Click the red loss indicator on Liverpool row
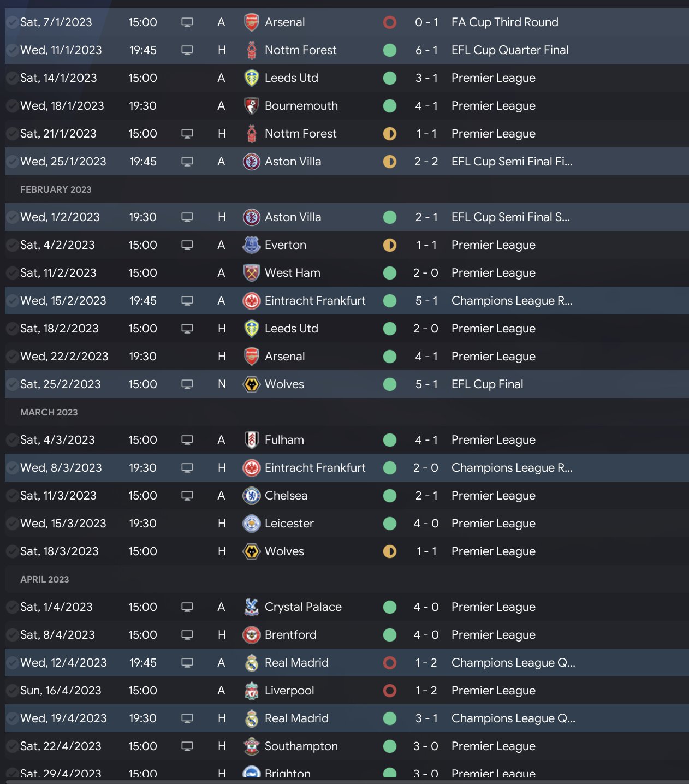Screen dimensions: 689x784 [390, 691]
